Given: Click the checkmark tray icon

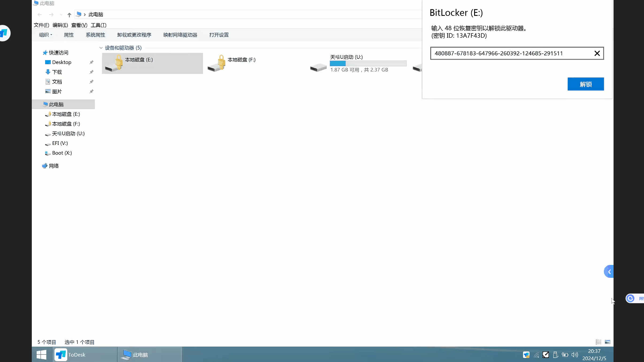Looking at the screenshot, I should [x=546, y=355].
